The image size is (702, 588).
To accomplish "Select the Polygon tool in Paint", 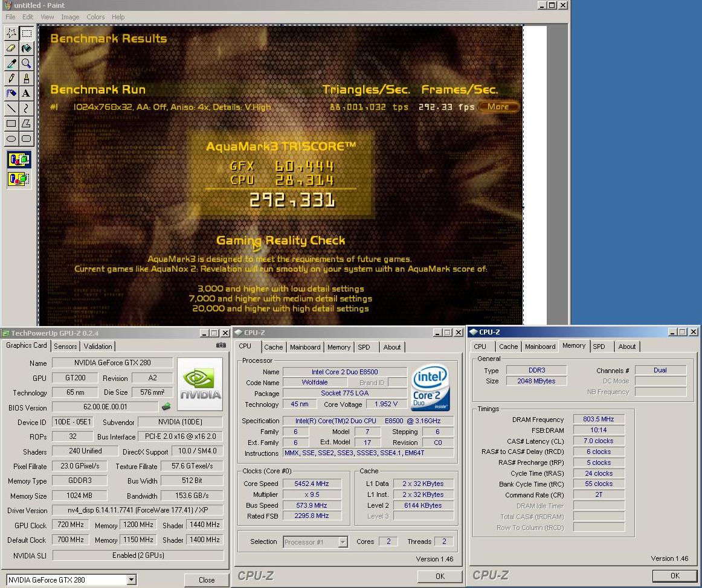I will (27, 124).
